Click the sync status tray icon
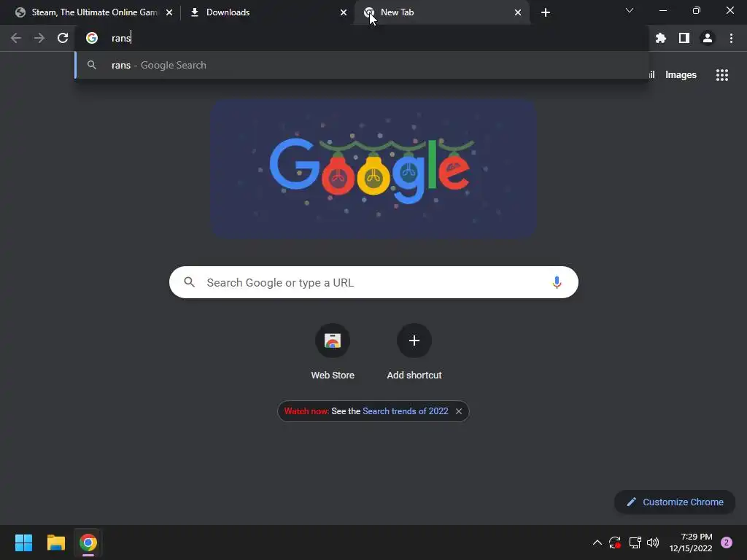 pyautogui.click(x=615, y=542)
